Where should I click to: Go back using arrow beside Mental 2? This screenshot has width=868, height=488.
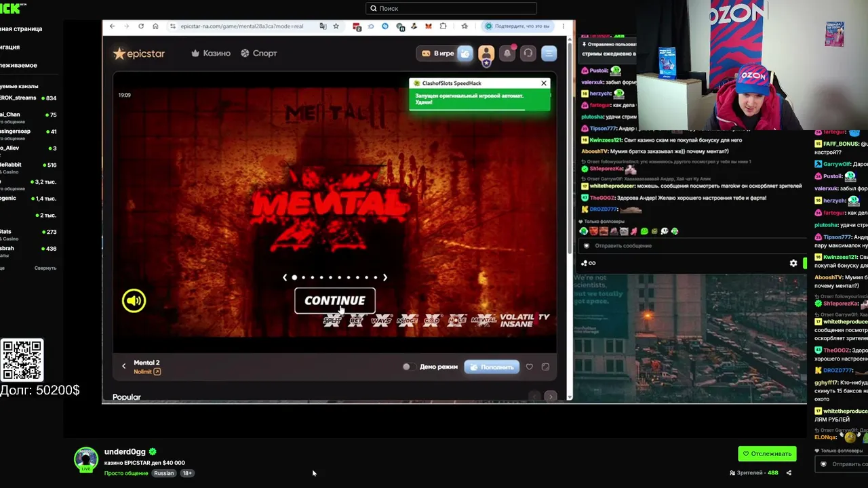[123, 366]
